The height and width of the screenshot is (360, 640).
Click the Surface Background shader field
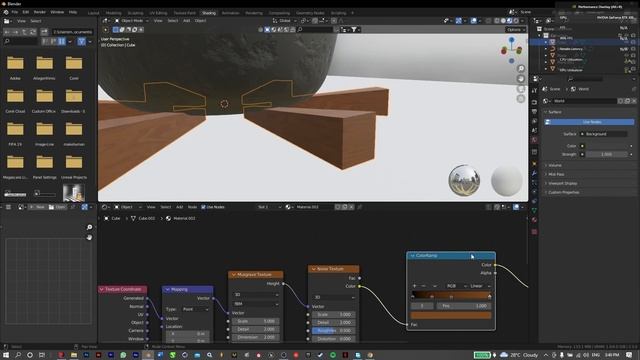click(604, 134)
